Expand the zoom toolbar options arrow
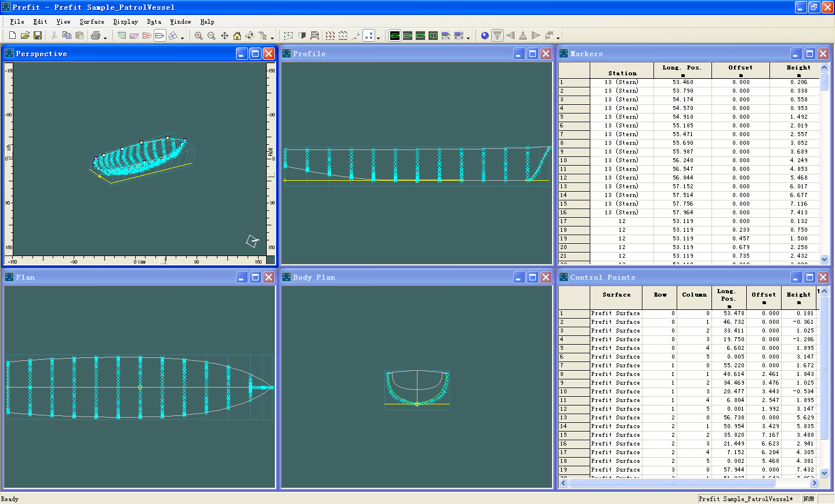835x504 pixels. (272, 38)
